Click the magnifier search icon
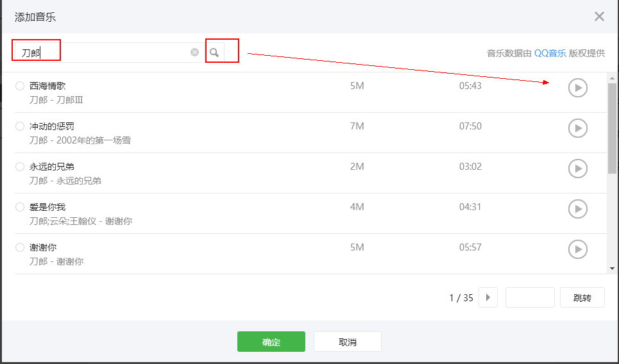 pyautogui.click(x=214, y=53)
